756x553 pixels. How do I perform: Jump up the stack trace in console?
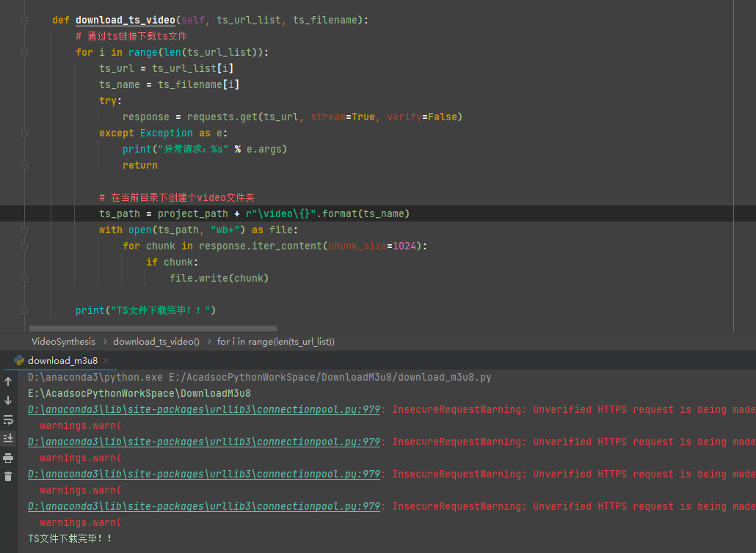pos(9,381)
